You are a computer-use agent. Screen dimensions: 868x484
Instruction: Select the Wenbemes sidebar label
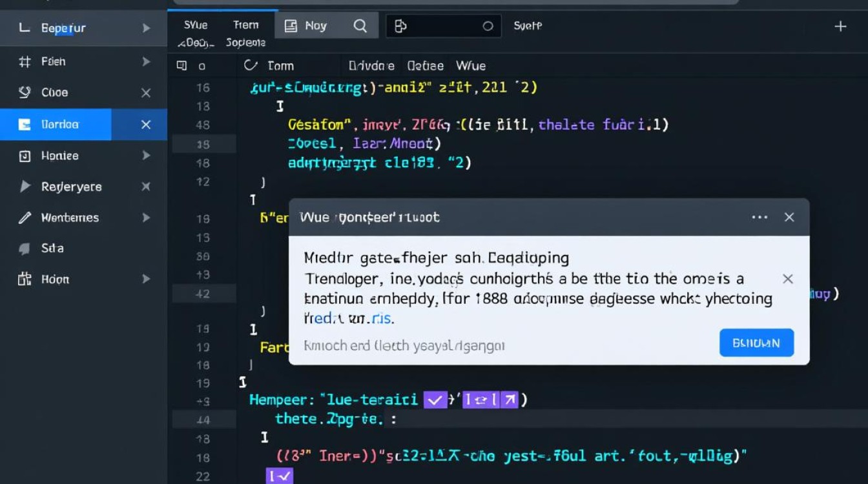pos(70,217)
